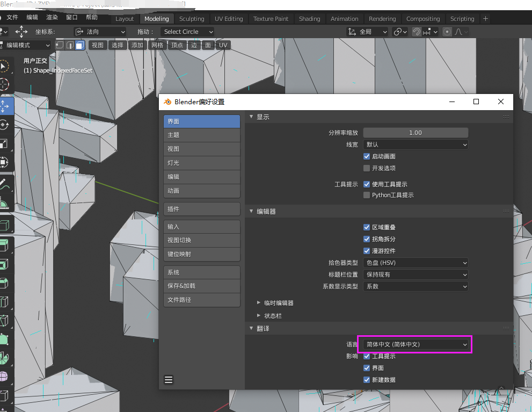
Task: Select the Smooth tool
Action: [x=4, y=377]
